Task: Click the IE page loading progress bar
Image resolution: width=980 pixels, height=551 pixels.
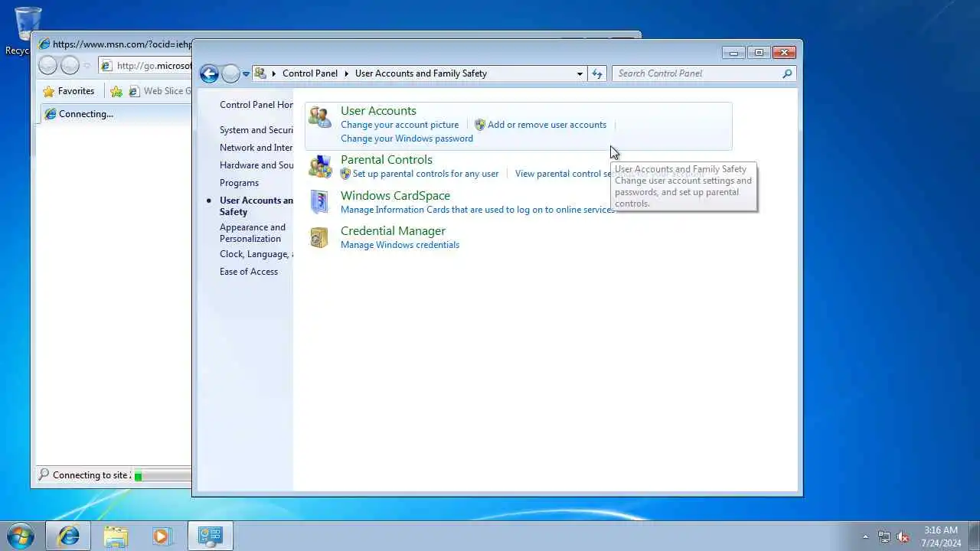Action: (163, 475)
